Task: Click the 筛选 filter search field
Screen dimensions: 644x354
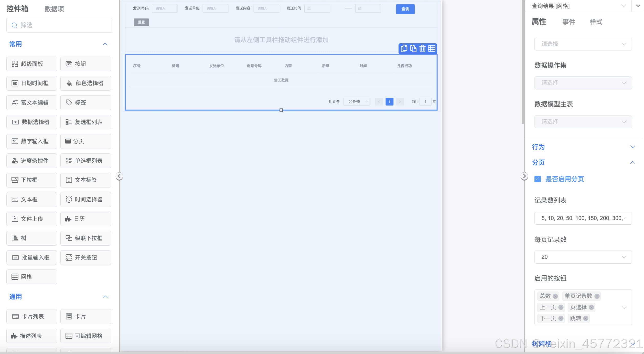Action: 59,25
